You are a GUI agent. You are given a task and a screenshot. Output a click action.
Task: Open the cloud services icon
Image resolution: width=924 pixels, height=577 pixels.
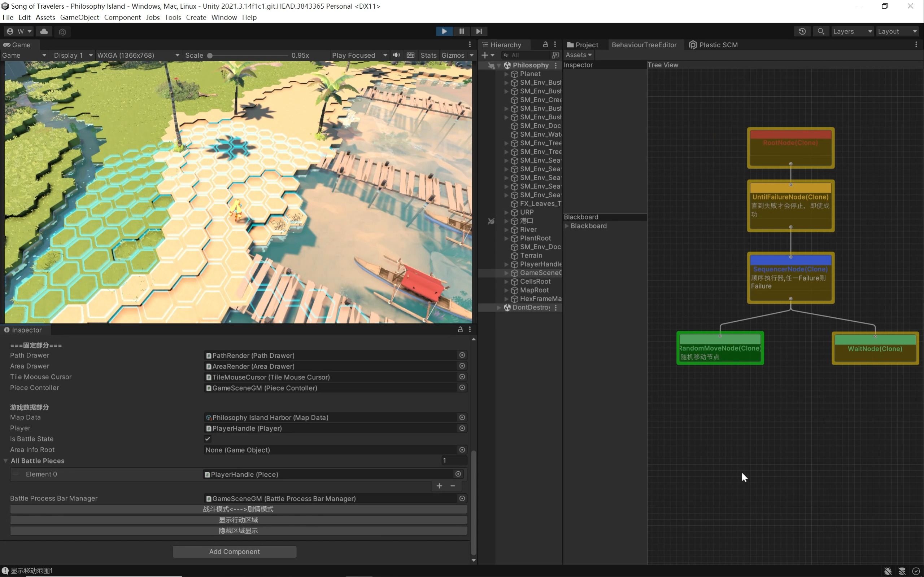pyautogui.click(x=44, y=31)
